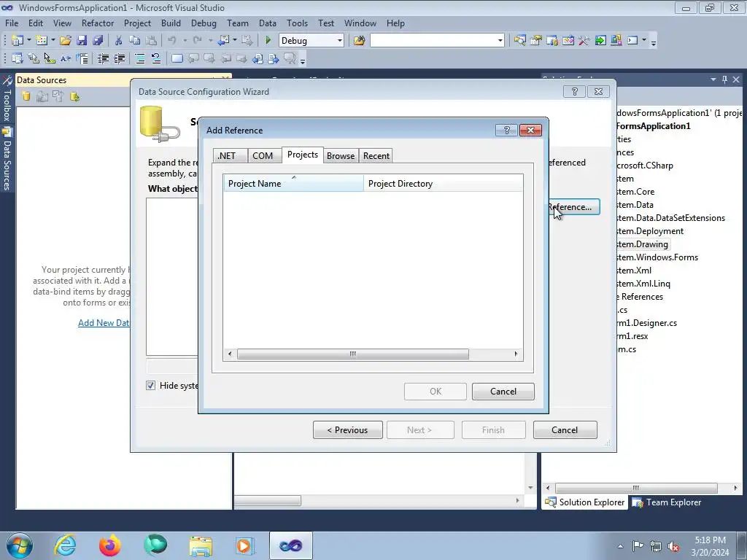Expand Add New Item dropdown arrow
This screenshot has height=560, width=747.
(x=53, y=41)
